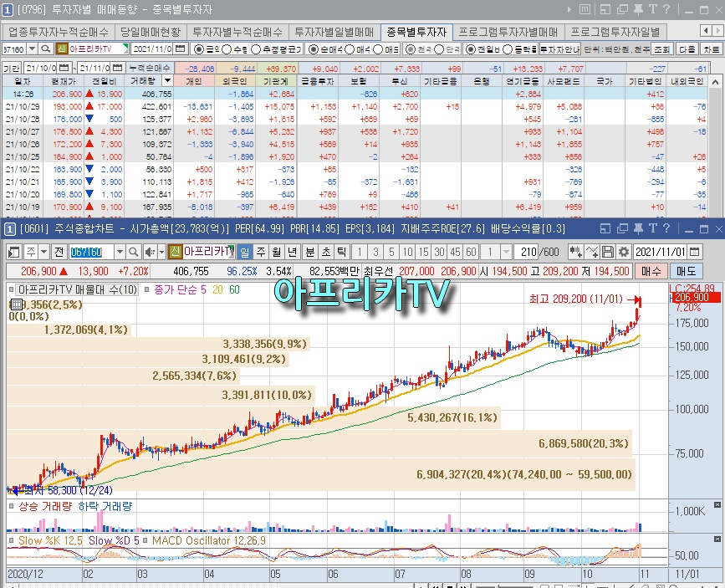The width and height of the screenshot is (725, 588).
Task: Click chart indicator tool icon
Action: [575, 252]
